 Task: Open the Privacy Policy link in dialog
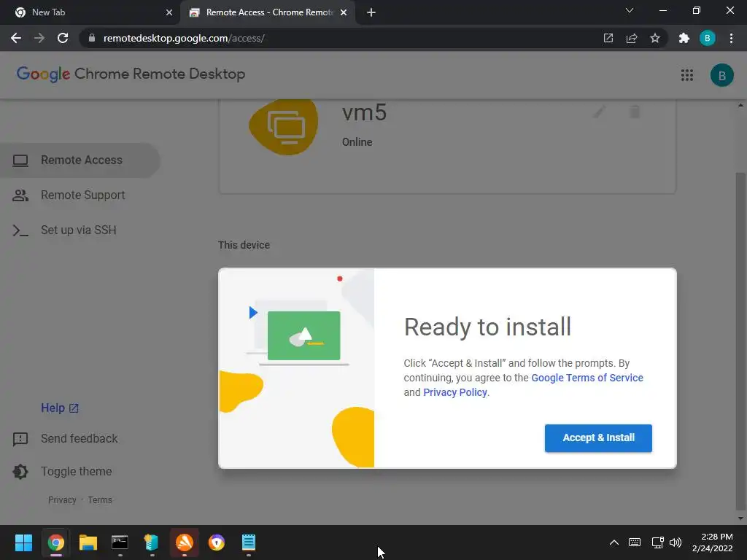[x=455, y=392]
